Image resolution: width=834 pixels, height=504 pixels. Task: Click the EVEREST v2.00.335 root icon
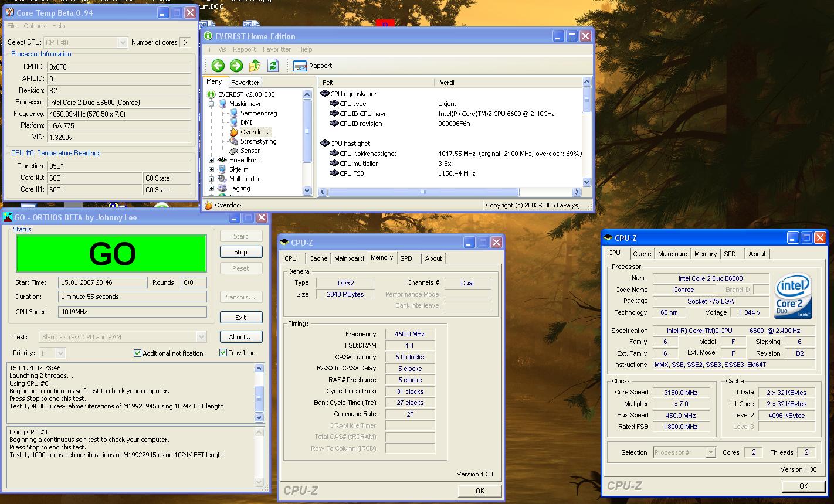pyautogui.click(x=212, y=94)
